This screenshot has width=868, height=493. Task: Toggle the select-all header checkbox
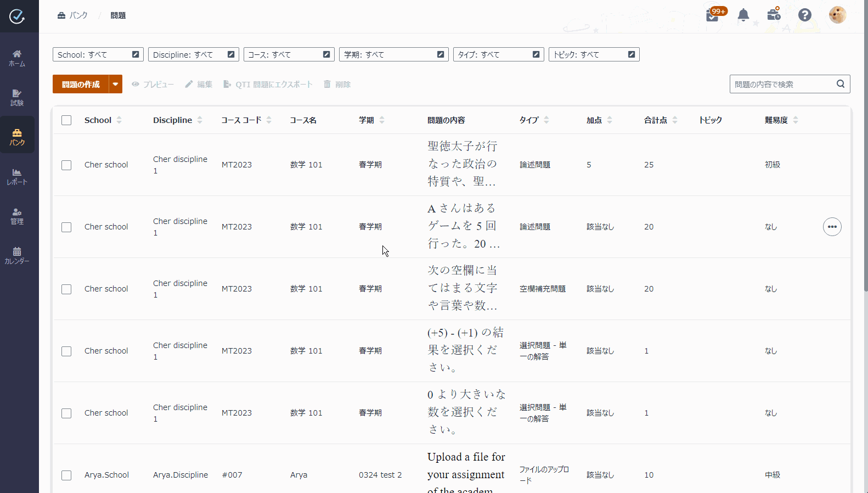click(x=66, y=120)
